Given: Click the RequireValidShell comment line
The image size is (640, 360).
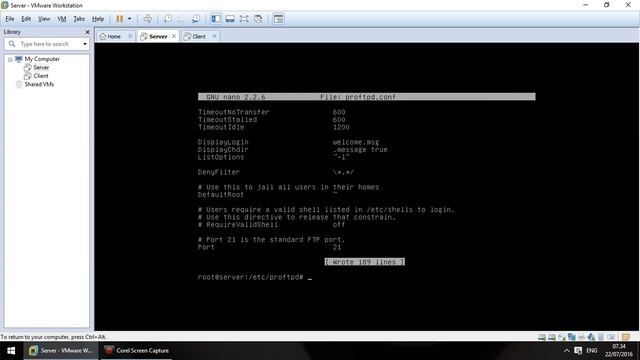Looking at the screenshot, I should (271, 225).
